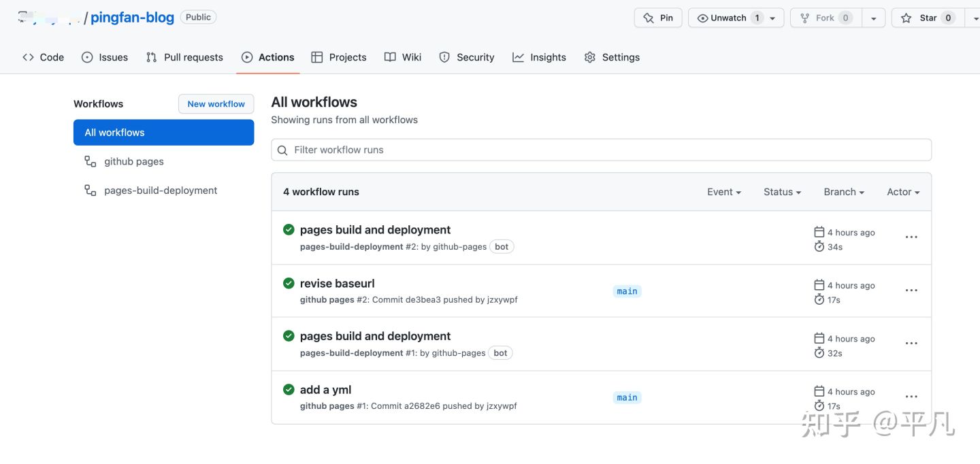Click the Public visibility badge

[x=198, y=17]
